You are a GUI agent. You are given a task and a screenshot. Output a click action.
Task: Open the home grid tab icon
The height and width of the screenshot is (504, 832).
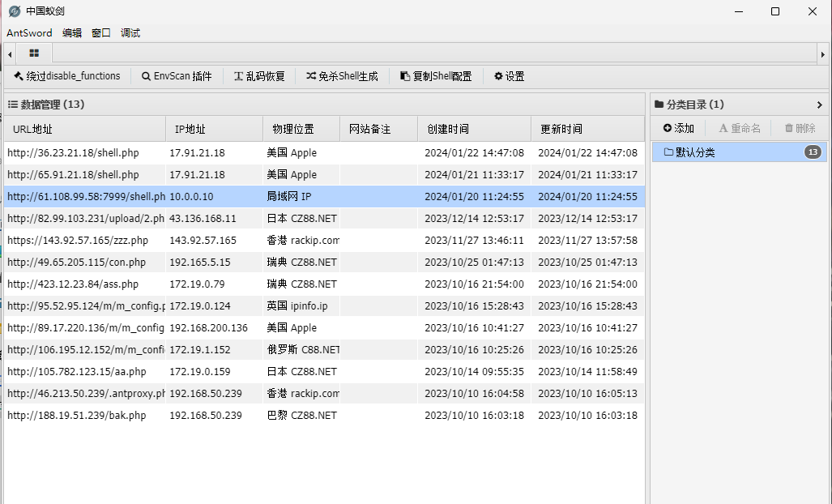pos(34,53)
